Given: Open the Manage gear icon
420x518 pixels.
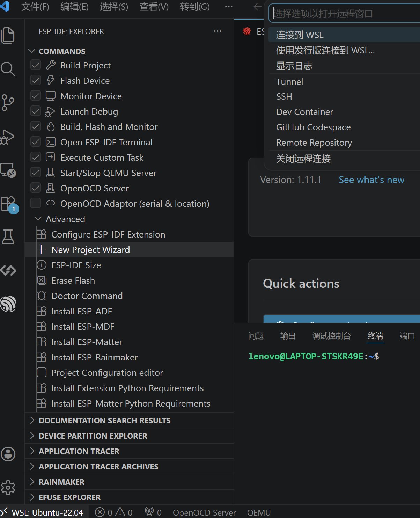Looking at the screenshot, I should (8, 488).
